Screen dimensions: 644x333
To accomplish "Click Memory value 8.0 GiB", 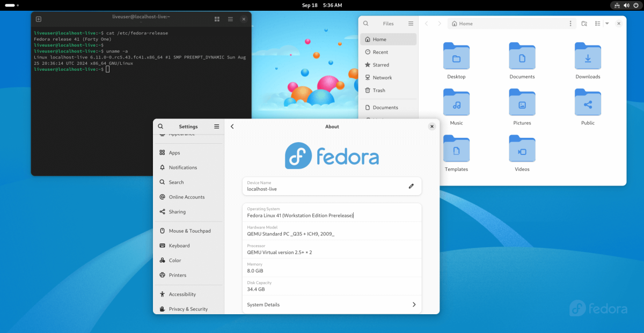I will [255, 271].
